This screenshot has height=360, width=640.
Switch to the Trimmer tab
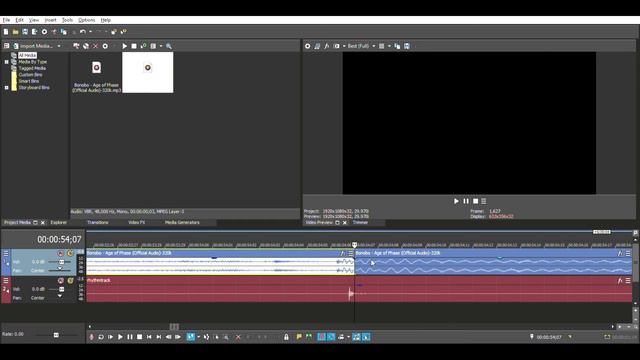pyautogui.click(x=360, y=222)
